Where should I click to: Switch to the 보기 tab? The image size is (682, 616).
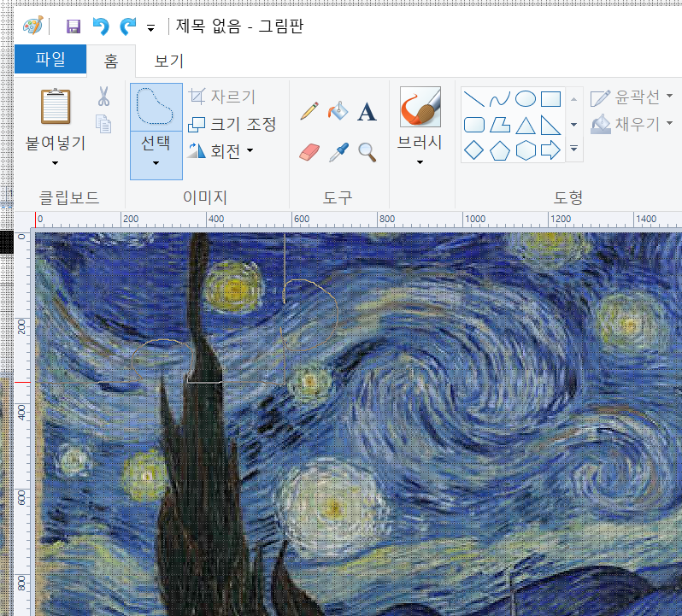point(169,61)
